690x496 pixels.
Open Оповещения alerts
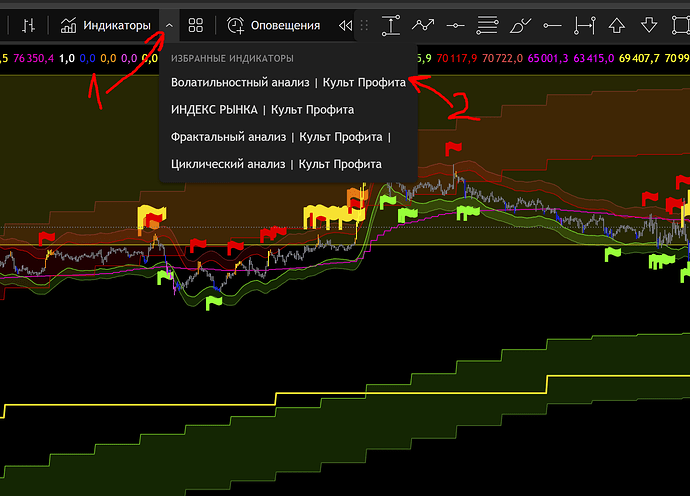[274, 25]
